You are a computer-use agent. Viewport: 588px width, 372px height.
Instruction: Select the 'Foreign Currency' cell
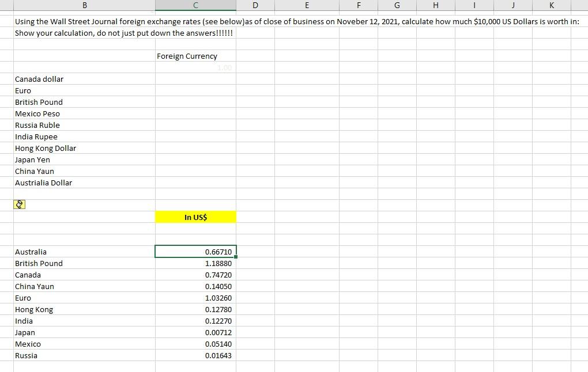pos(195,56)
